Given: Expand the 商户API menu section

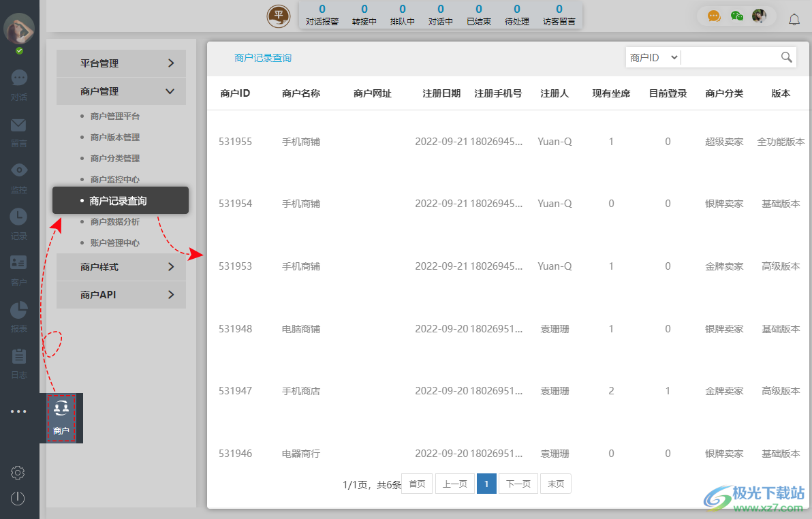Looking at the screenshot, I should (121, 294).
